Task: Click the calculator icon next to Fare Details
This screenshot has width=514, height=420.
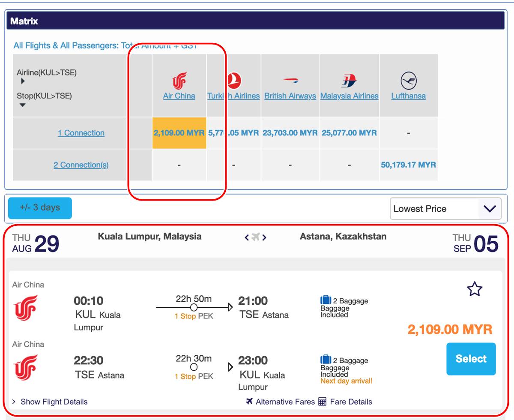Action: [x=323, y=402]
